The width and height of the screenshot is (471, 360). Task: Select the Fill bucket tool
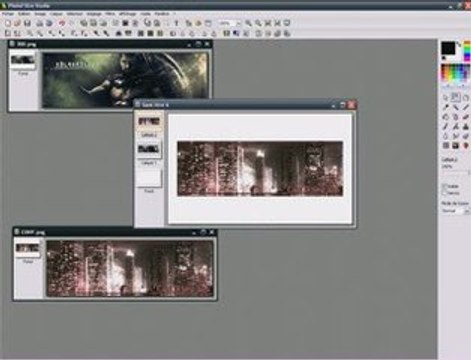click(446, 117)
